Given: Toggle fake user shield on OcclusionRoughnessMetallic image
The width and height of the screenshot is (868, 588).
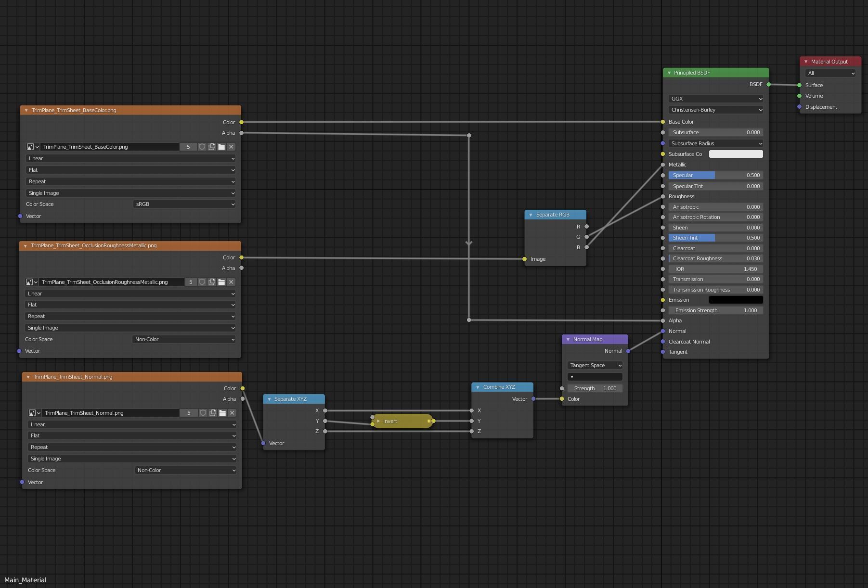Looking at the screenshot, I should [x=202, y=282].
